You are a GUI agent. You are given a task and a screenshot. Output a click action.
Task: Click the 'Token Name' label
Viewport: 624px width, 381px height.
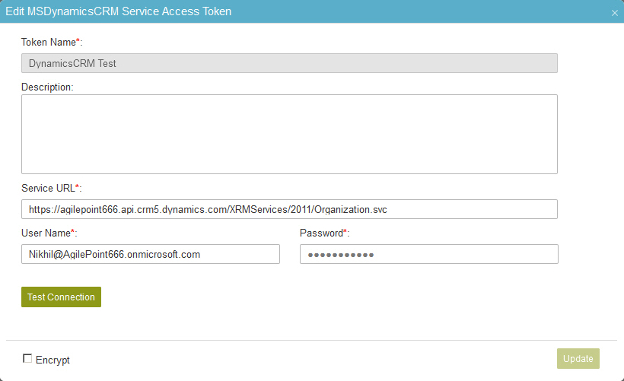(x=49, y=42)
